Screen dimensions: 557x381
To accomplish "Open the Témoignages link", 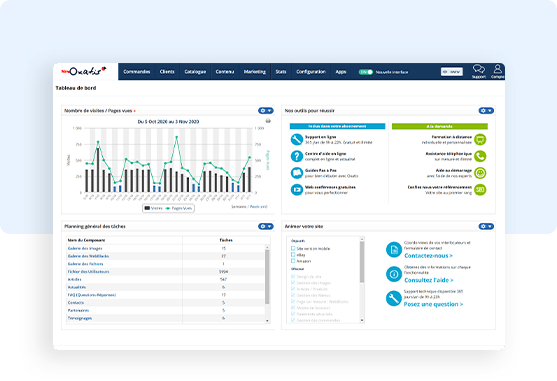I will [x=80, y=318].
